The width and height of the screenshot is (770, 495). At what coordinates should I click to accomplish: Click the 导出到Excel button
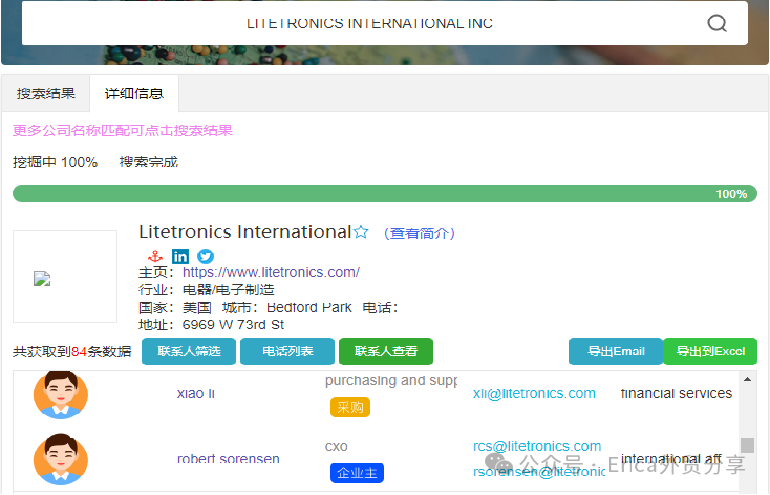tap(710, 351)
